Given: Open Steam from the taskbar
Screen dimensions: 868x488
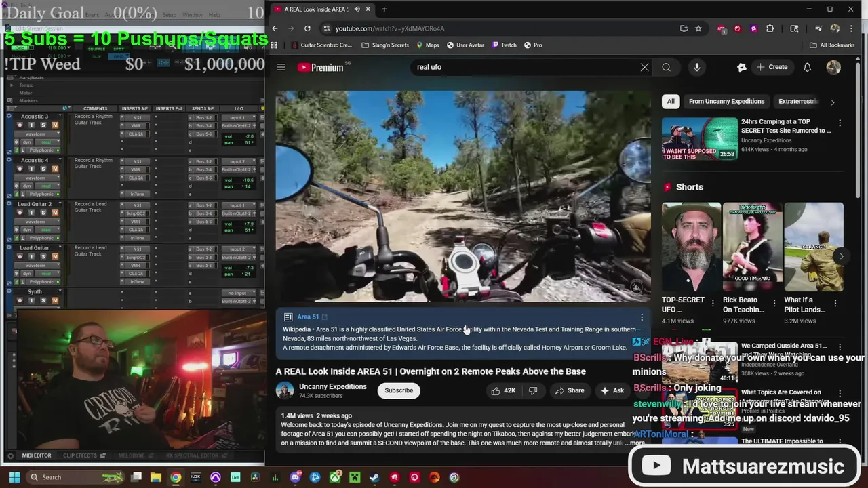Looking at the screenshot, I should (x=375, y=477).
